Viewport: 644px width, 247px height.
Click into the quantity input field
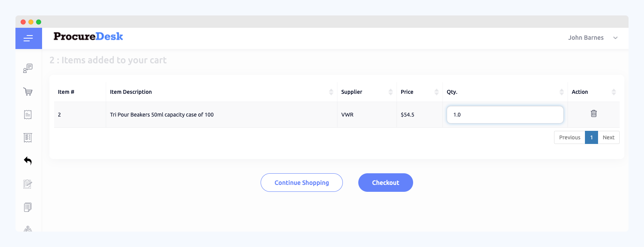(505, 114)
